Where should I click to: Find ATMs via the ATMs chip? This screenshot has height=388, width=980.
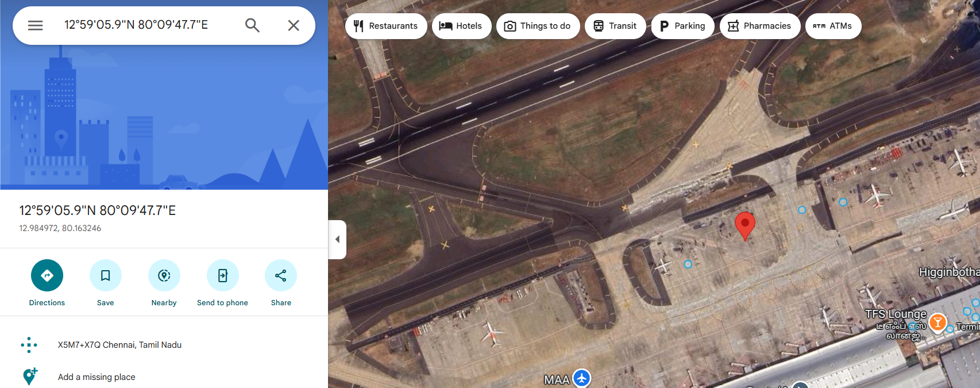pyautogui.click(x=833, y=26)
